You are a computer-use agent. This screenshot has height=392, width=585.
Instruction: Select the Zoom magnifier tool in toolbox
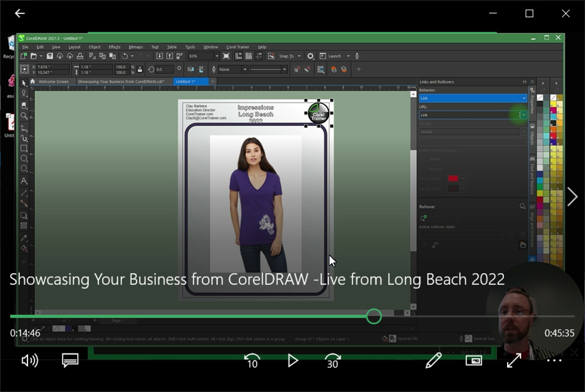point(24,116)
